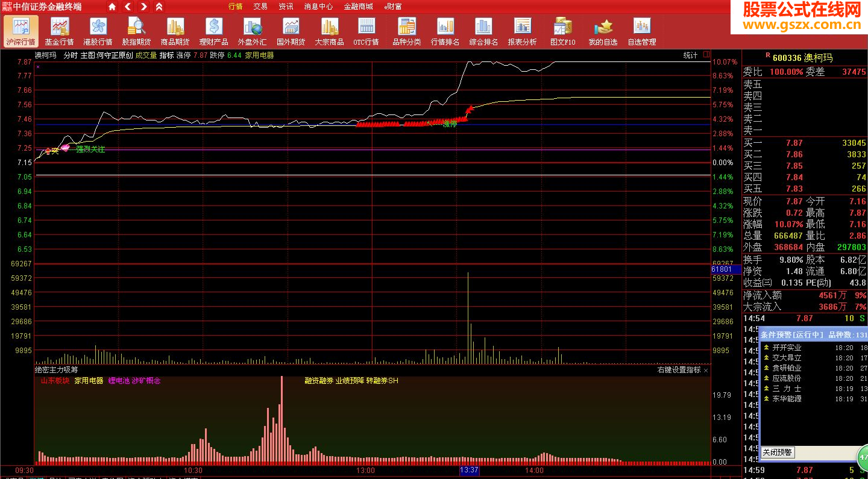Open OTC行情 icon
Screen dimensions: 868x479
pos(366,31)
